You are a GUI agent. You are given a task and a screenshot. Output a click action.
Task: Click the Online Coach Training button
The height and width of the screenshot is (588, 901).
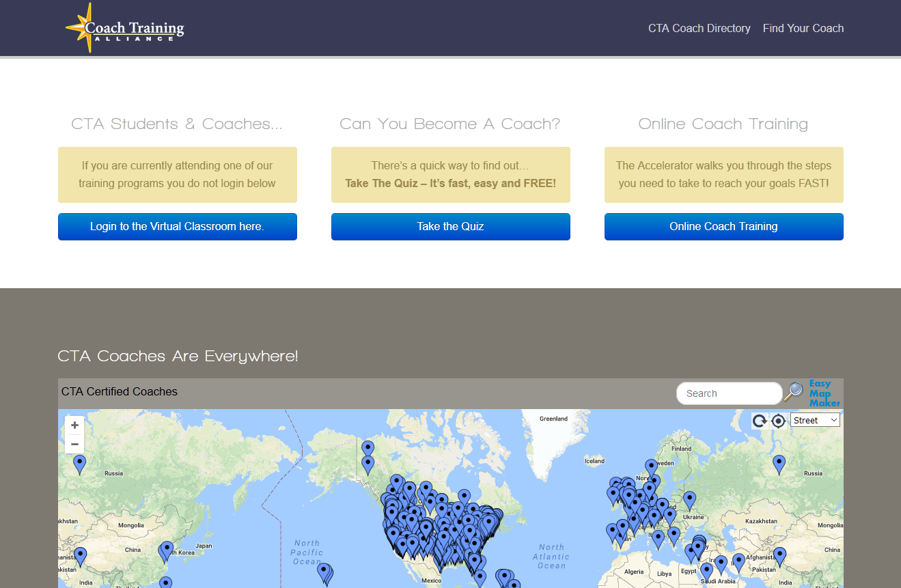coord(723,227)
